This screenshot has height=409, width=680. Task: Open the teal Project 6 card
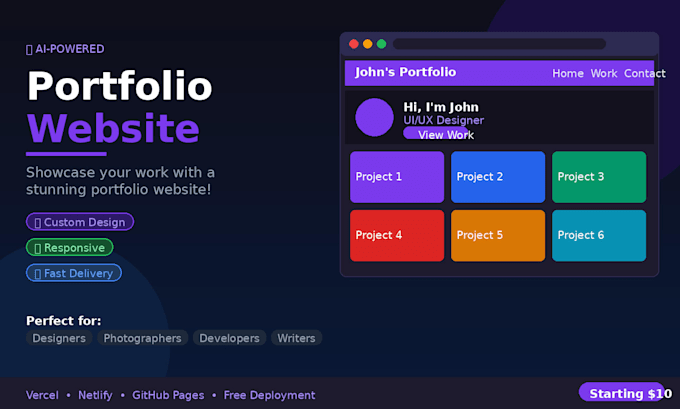[599, 236]
